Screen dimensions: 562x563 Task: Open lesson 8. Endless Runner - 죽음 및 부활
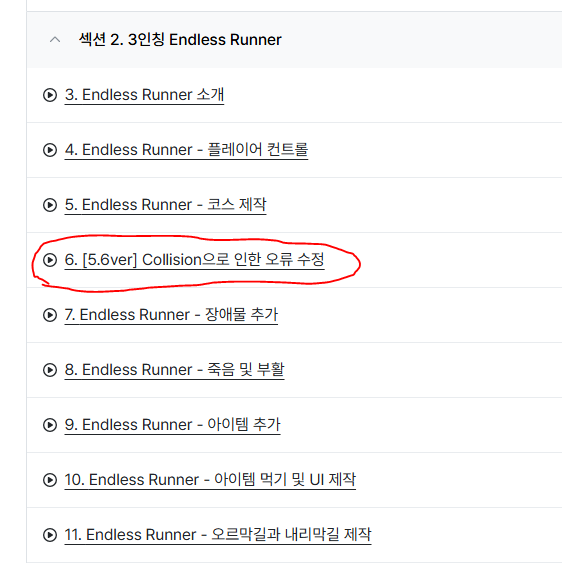(175, 370)
